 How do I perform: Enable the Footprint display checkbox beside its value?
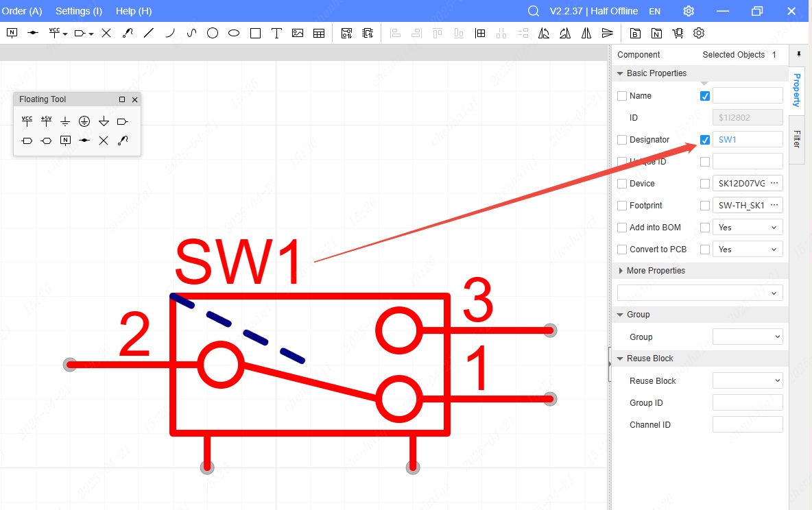704,206
